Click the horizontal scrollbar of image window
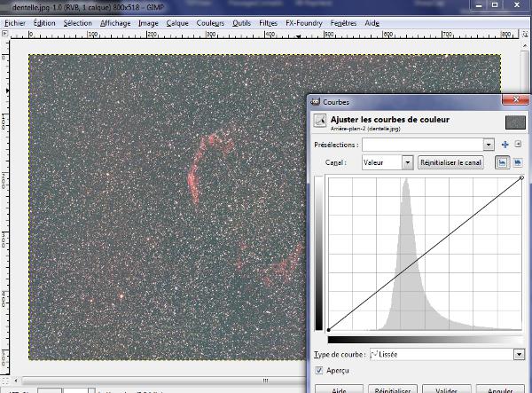This screenshot has height=393, width=532. point(163,381)
